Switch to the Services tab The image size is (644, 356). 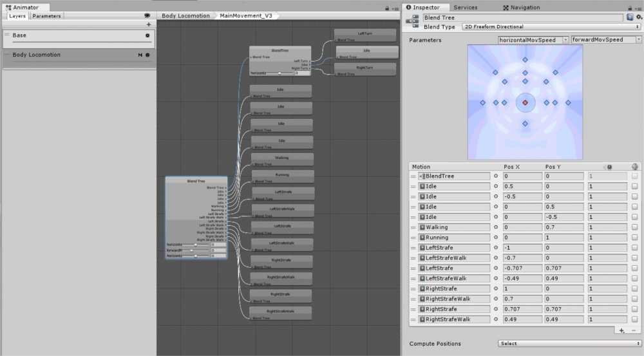(466, 7)
